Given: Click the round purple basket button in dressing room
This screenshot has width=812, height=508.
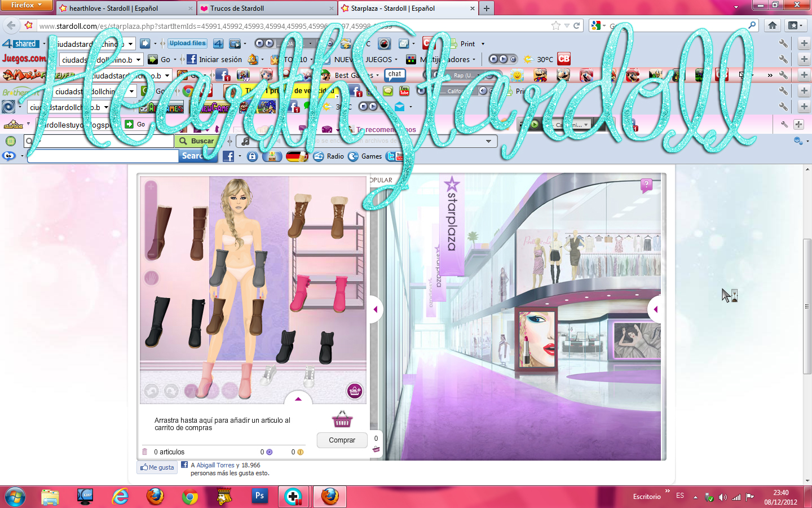Looking at the screenshot, I should pyautogui.click(x=355, y=391).
